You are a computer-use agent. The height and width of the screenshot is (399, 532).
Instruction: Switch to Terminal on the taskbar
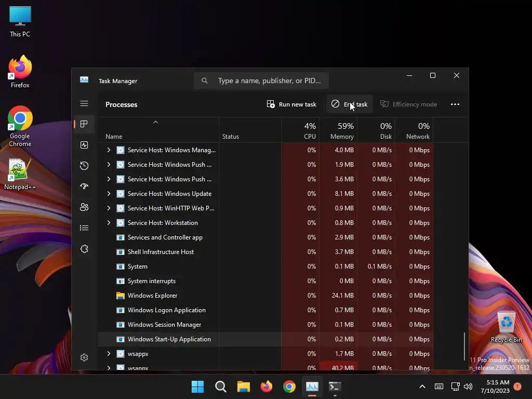point(335,387)
